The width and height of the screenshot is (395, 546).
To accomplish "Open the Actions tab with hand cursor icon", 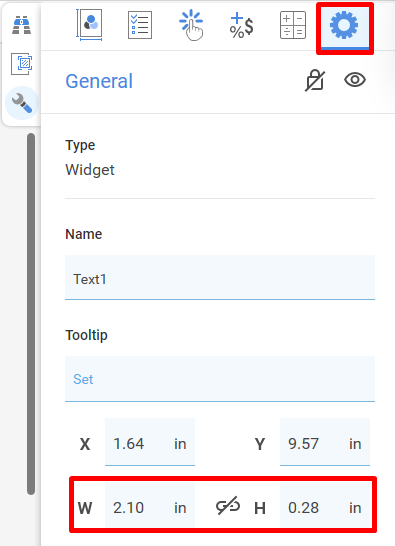I will [x=191, y=25].
